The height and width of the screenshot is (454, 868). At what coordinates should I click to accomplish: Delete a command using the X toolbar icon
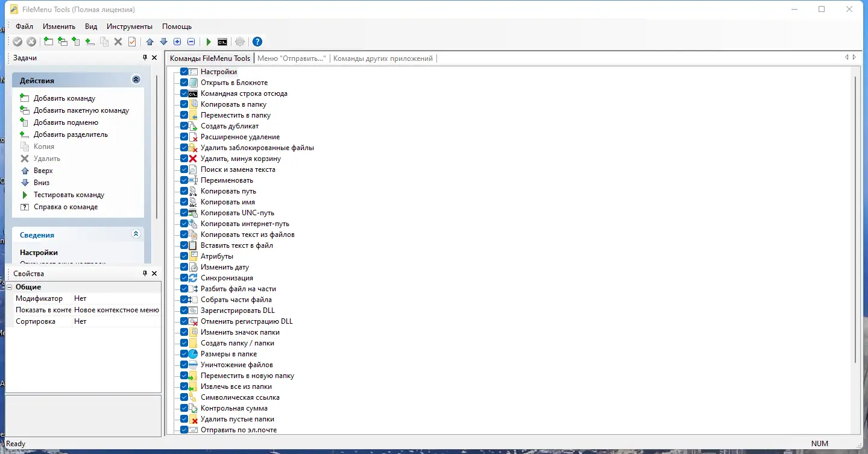tap(118, 42)
